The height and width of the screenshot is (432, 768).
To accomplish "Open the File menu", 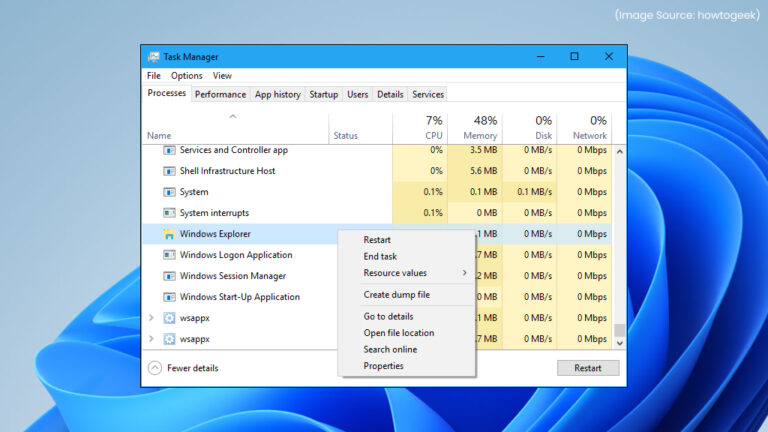I will coord(154,75).
